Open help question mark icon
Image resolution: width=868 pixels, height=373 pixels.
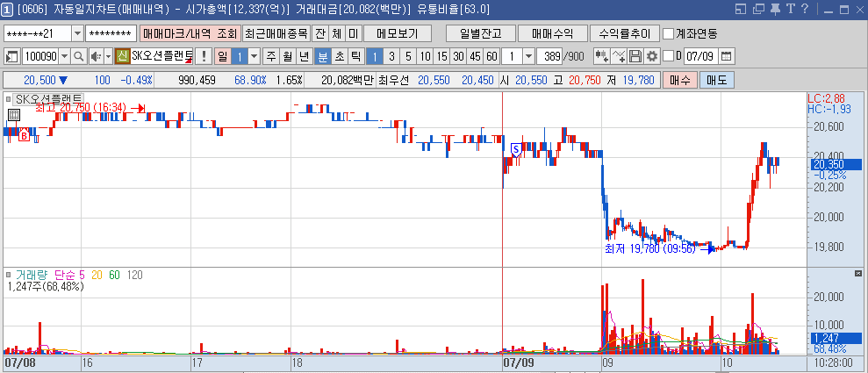coord(804,9)
